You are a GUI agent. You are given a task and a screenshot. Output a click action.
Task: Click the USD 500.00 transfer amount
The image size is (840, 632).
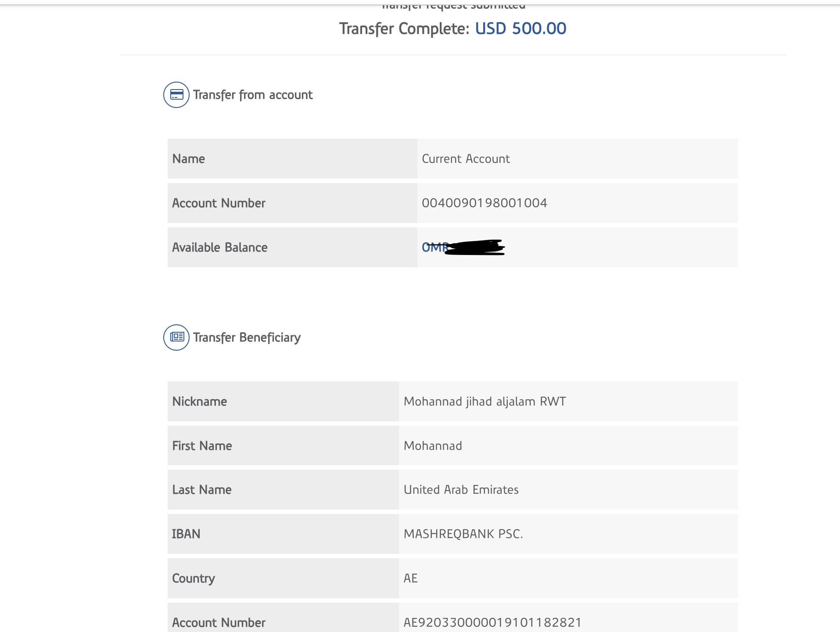click(521, 29)
